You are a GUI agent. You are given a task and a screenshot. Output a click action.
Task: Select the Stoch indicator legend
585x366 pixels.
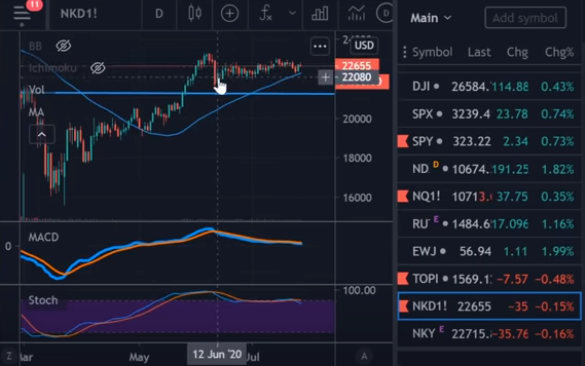click(43, 300)
